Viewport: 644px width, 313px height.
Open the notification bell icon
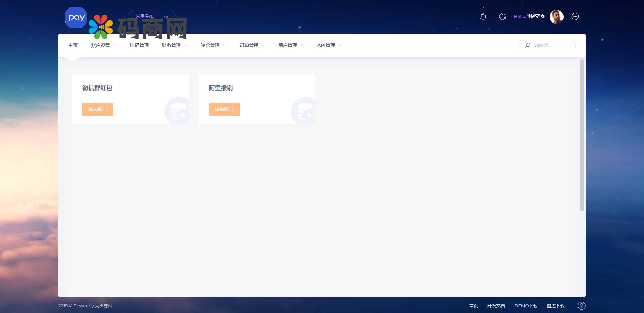483,16
